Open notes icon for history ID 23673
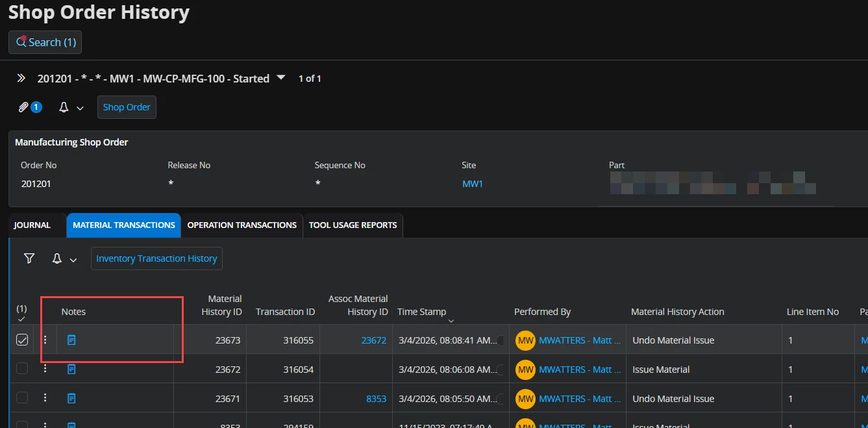Viewport: 868px width, 428px height. [71, 340]
